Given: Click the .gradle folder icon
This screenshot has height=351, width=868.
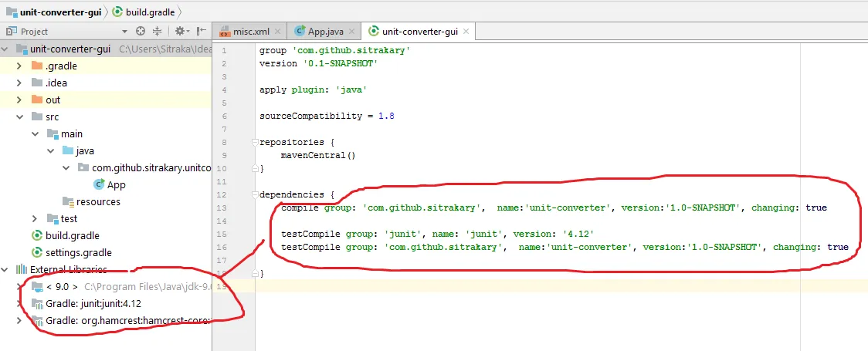Looking at the screenshot, I should pos(37,66).
